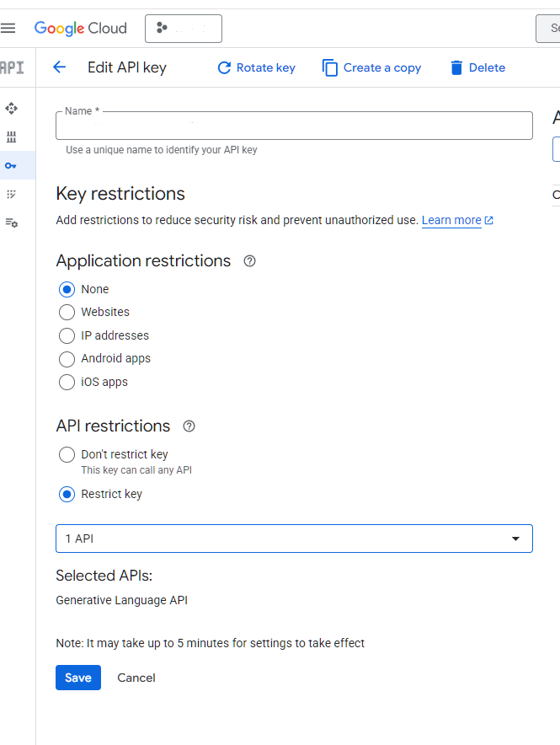Open Enabled APIs & services sidebar icon
The height and width of the screenshot is (745, 560).
click(11, 109)
